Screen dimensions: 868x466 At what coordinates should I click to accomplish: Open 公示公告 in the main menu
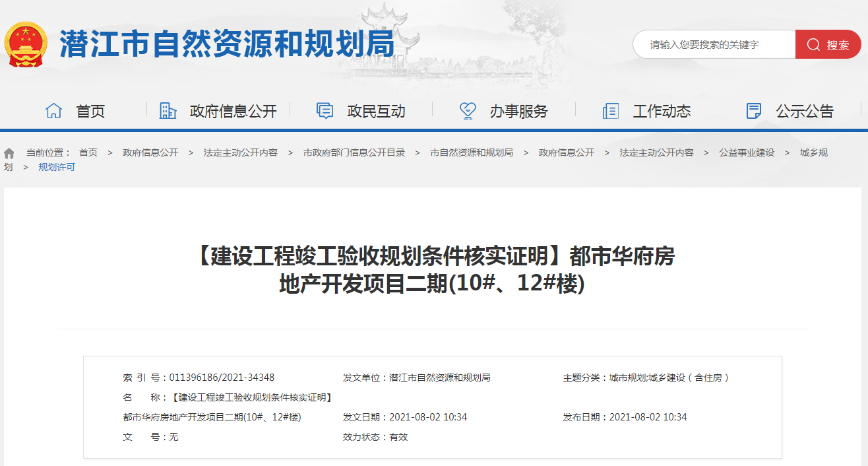click(x=805, y=111)
